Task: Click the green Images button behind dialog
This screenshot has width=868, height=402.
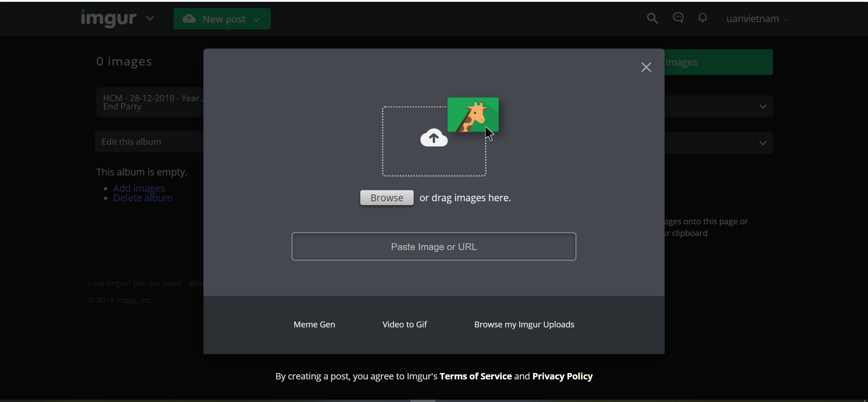Action: [719, 62]
